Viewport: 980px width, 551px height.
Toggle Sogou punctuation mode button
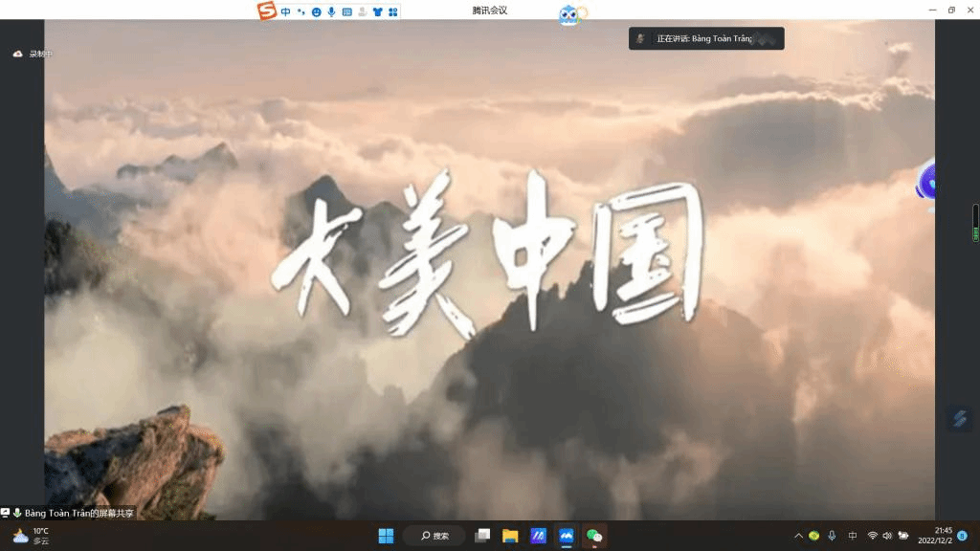coord(301,11)
